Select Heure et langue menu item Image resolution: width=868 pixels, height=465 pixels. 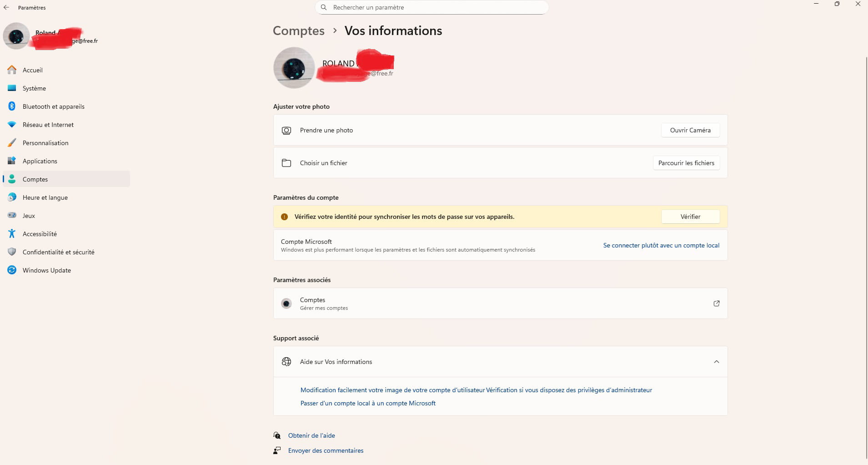tap(45, 197)
